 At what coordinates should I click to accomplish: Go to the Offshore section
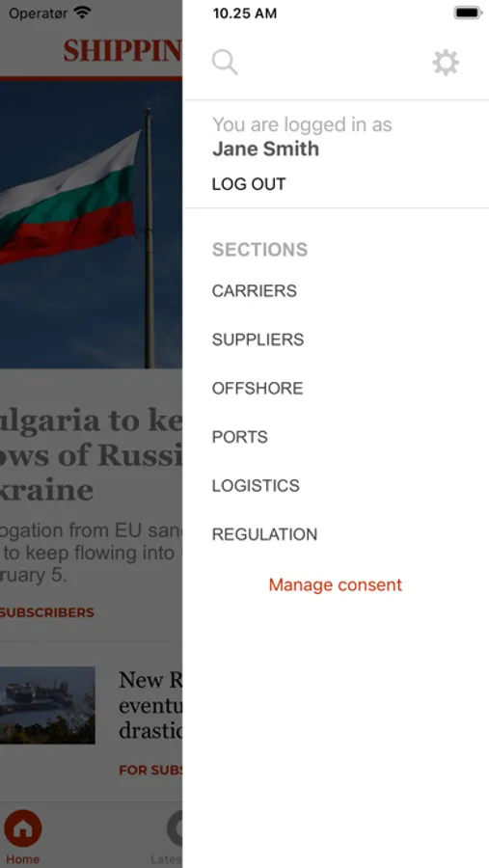(258, 388)
